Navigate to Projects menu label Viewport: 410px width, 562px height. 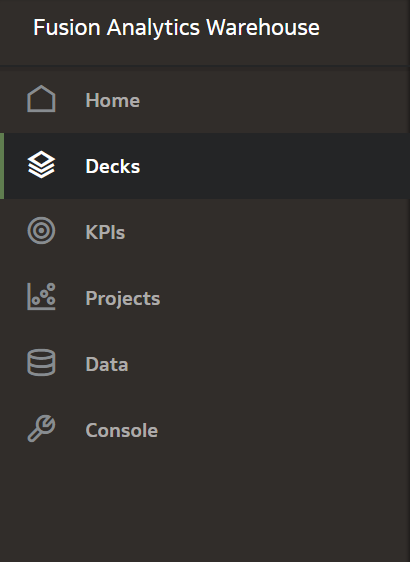coord(123,299)
